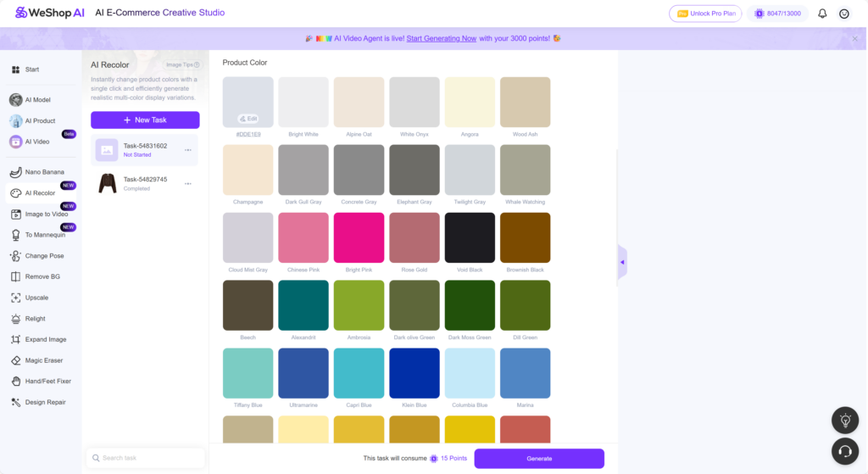
Task: Pick the Klein Blue swatch
Action: pyautogui.click(x=415, y=373)
